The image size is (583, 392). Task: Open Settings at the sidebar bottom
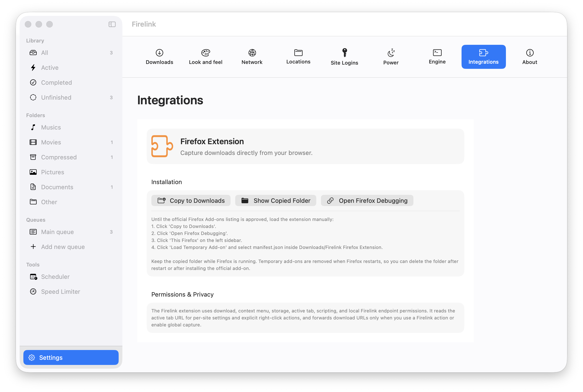(x=71, y=357)
